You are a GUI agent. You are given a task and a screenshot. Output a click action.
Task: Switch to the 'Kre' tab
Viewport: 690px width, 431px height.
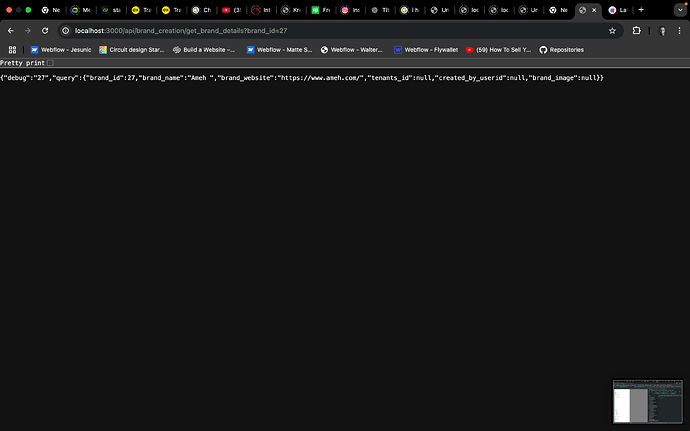[x=291, y=10]
